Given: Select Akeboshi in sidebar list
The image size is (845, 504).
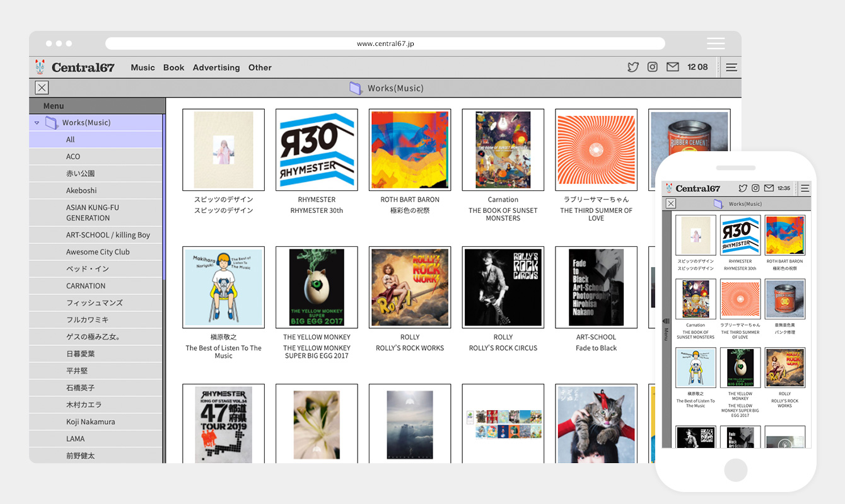Looking at the screenshot, I should click(x=96, y=191).
